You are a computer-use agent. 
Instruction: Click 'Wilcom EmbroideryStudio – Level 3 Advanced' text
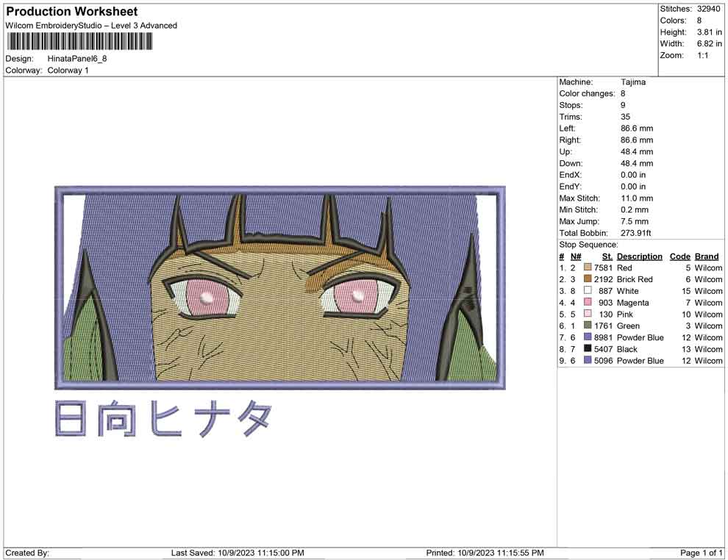(x=91, y=26)
